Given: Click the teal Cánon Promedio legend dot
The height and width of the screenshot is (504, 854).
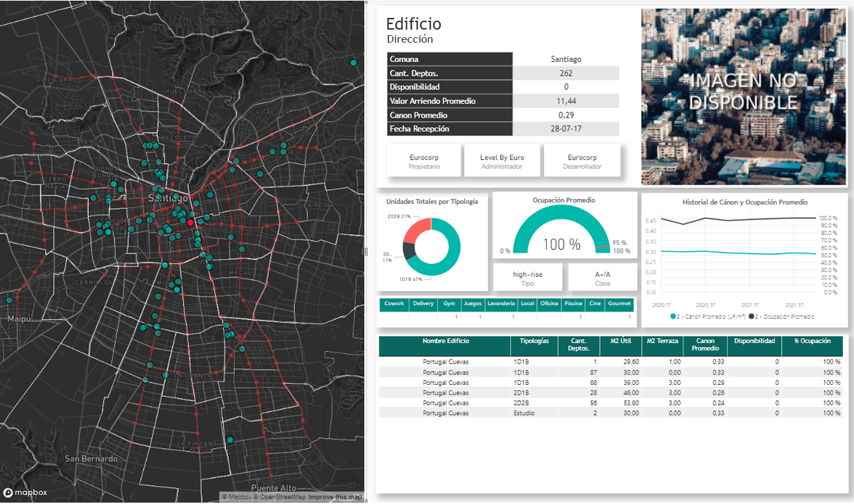Looking at the screenshot, I should 672,317.
